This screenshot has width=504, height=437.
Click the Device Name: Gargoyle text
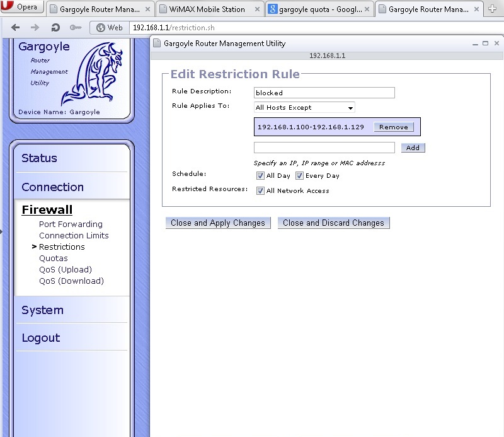59,112
